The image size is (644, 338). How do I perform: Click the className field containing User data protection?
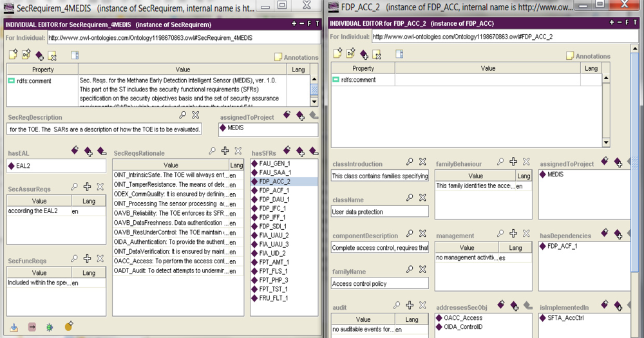point(380,212)
